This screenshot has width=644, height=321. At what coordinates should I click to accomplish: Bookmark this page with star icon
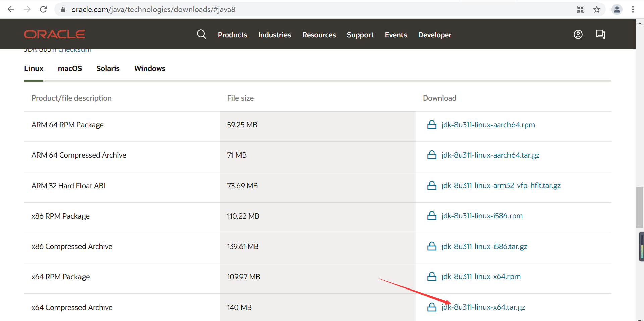(x=596, y=9)
